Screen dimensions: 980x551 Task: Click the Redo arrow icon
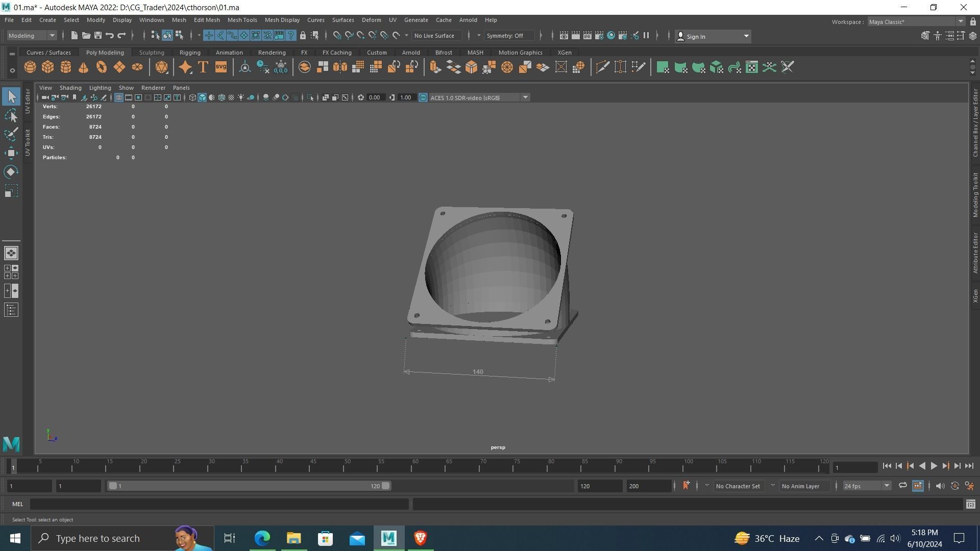click(x=121, y=36)
